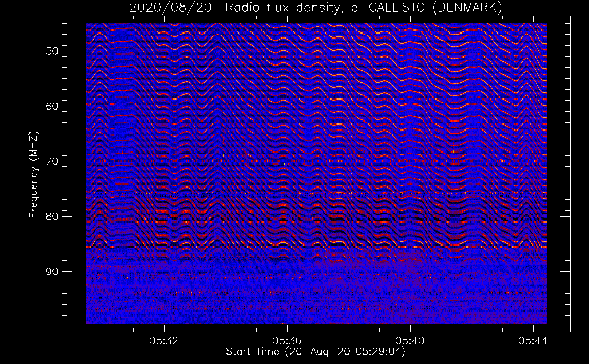Image resolution: width=589 pixels, height=364 pixels.
Task: Click the 50 MHz frequency tick label
Action: point(52,51)
